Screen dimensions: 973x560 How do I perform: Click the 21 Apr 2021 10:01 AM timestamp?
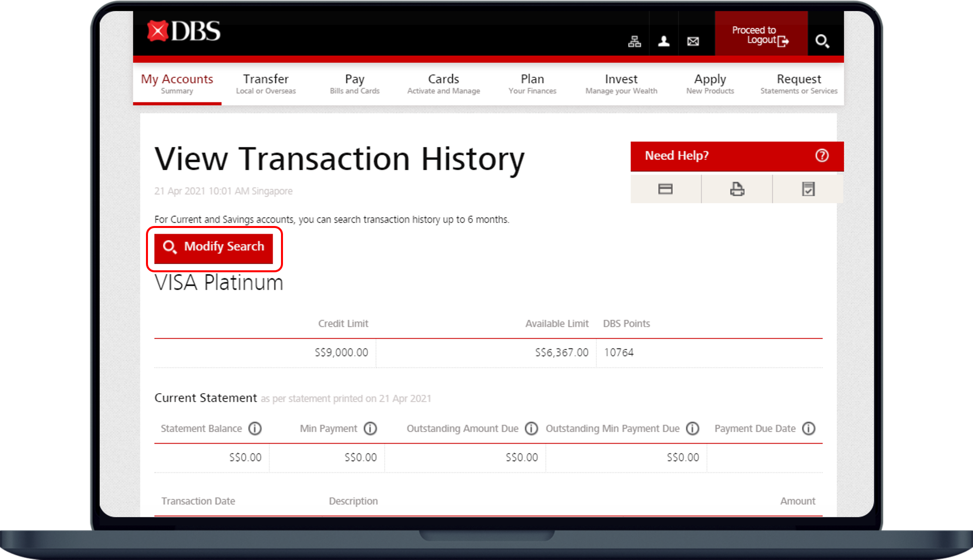223,191
